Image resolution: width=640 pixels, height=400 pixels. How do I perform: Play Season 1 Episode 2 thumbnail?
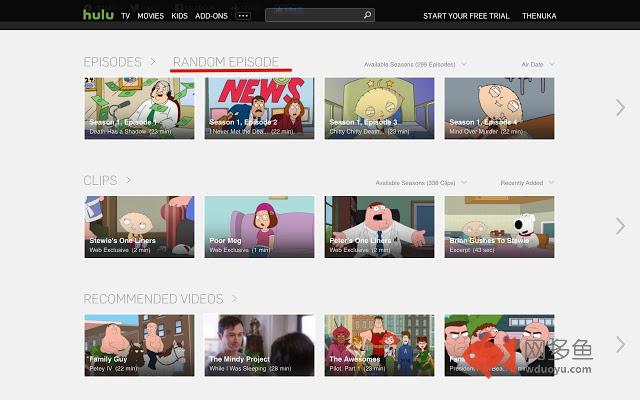(x=259, y=109)
